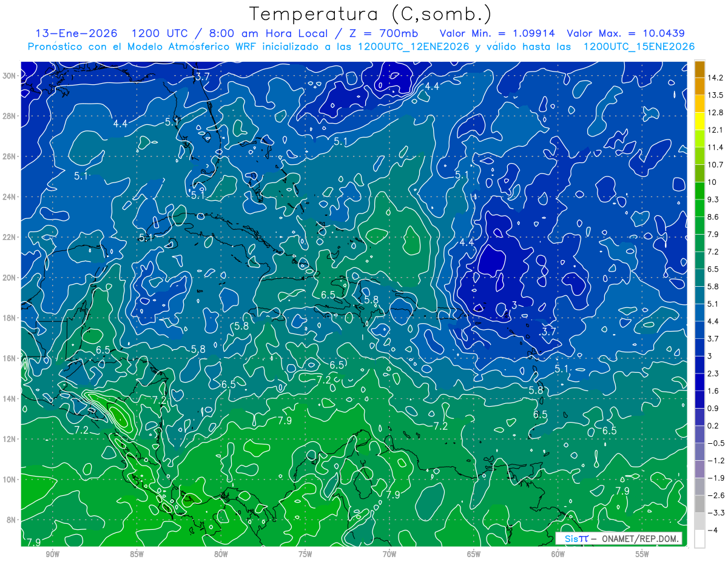Click the 14N latitude axis label

10,399
